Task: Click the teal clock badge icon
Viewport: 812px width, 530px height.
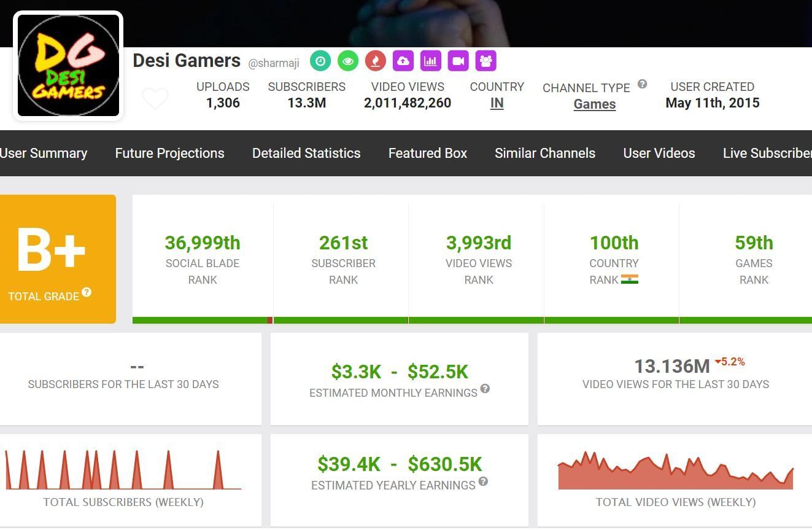Action: point(320,61)
